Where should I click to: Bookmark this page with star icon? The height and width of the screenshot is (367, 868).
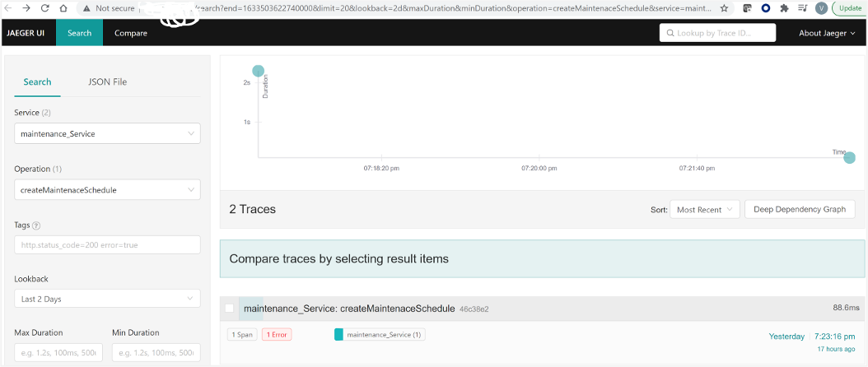tap(724, 8)
